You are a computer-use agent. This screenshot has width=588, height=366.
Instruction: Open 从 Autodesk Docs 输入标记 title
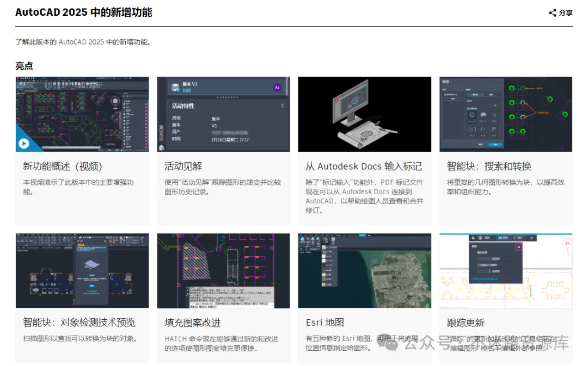point(364,166)
